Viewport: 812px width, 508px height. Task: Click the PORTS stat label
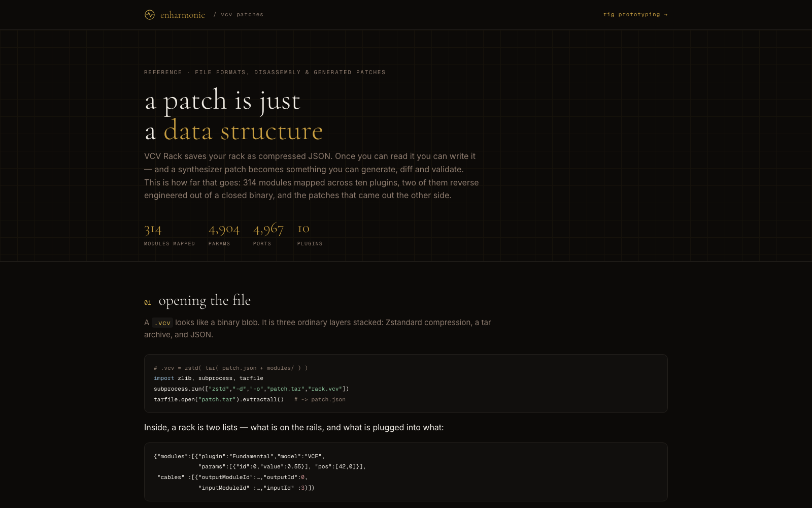click(262, 244)
